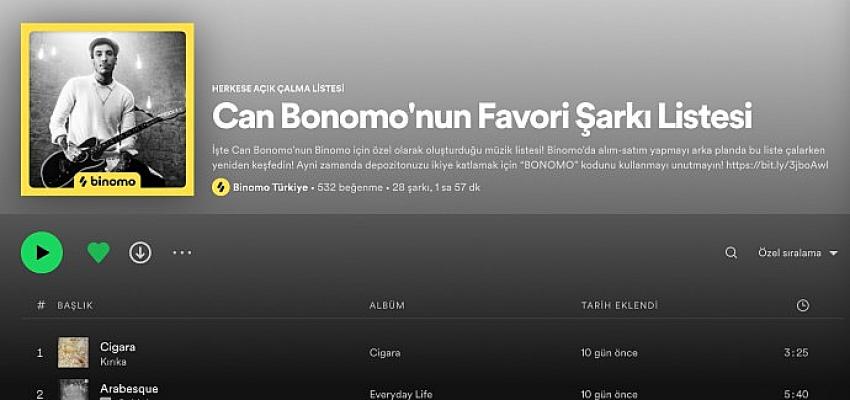Select the Cigara track title

(118, 346)
